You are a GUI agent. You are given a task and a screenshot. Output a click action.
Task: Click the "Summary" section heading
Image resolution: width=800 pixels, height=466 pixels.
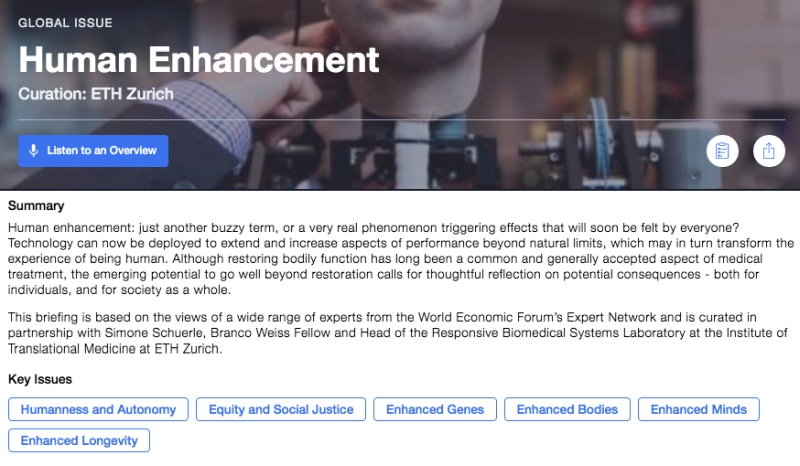(x=36, y=206)
